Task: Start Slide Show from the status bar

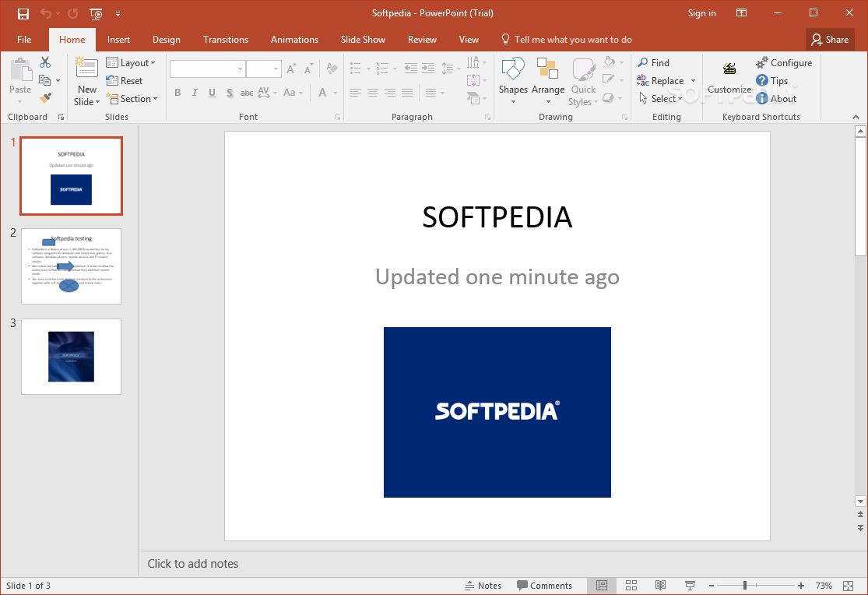Action: pos(690,586)
